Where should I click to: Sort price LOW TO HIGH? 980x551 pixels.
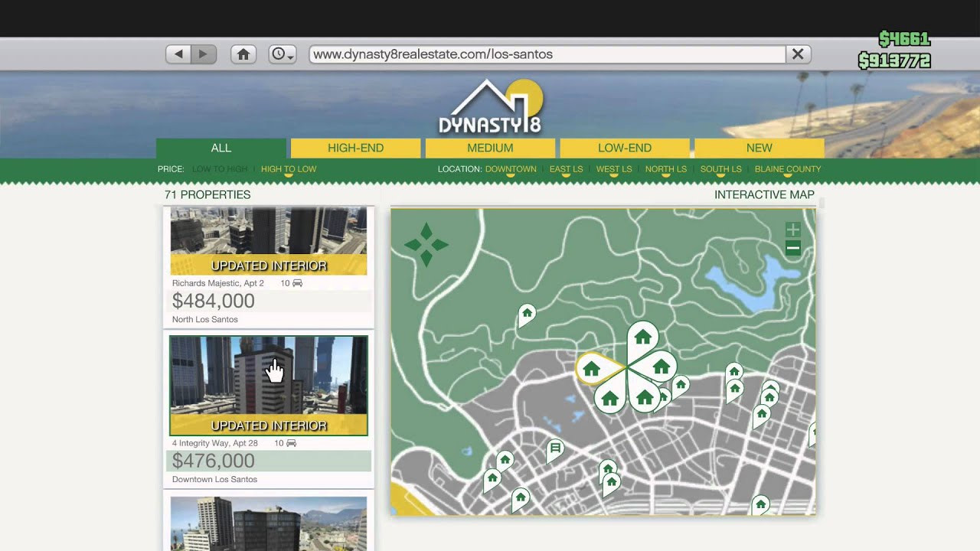[x=220, y=169]
